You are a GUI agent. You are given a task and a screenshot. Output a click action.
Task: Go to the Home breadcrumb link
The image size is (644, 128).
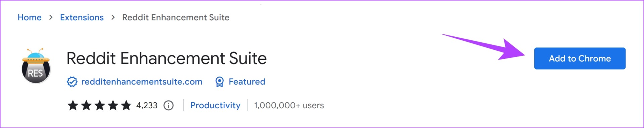[30, 17]
